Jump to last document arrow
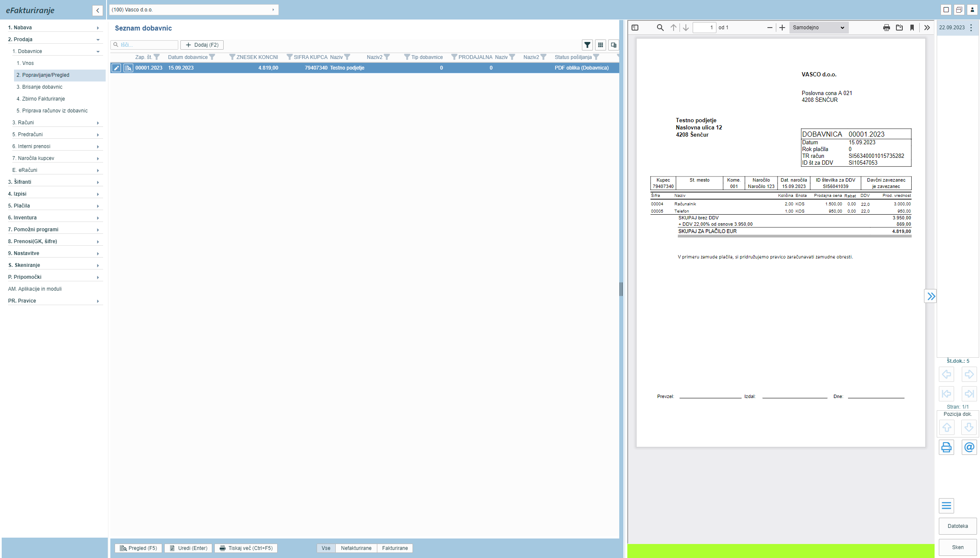The image size is (980, 558). [969, 394]
